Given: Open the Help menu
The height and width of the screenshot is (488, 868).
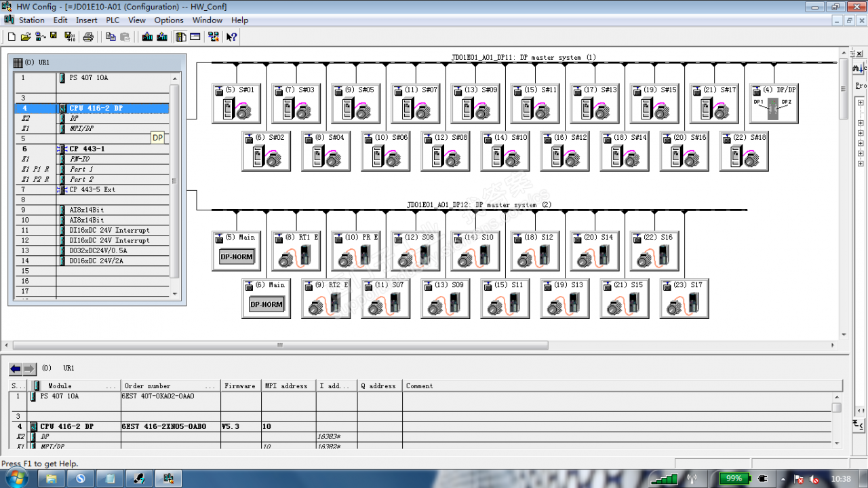Looking at the screenshot, I should [x=240, y=20].
